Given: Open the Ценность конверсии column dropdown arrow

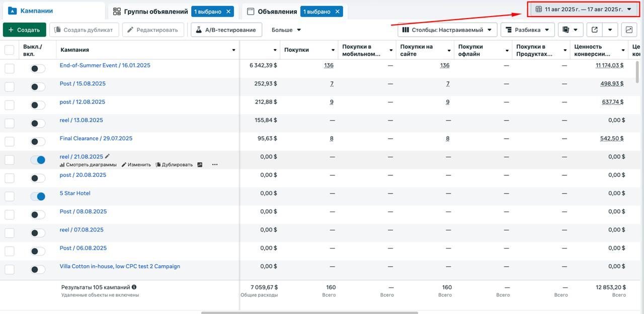Looking at the screenshot, I should point(623,50).
